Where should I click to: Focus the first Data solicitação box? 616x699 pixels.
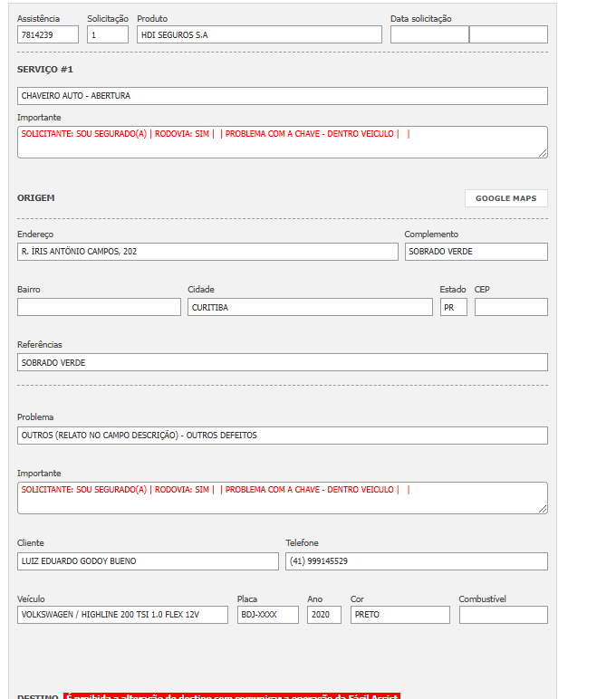[x=429, y=34]
